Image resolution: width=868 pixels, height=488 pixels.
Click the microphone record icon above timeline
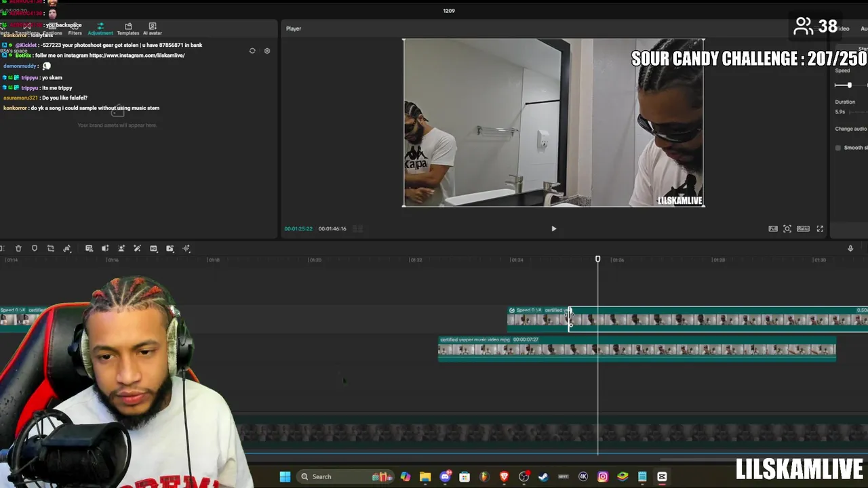tap(850, 249)
